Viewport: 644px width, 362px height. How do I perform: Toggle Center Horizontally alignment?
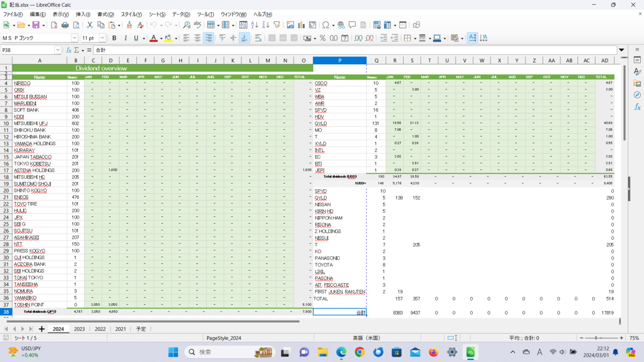click(x=197, y=38)
